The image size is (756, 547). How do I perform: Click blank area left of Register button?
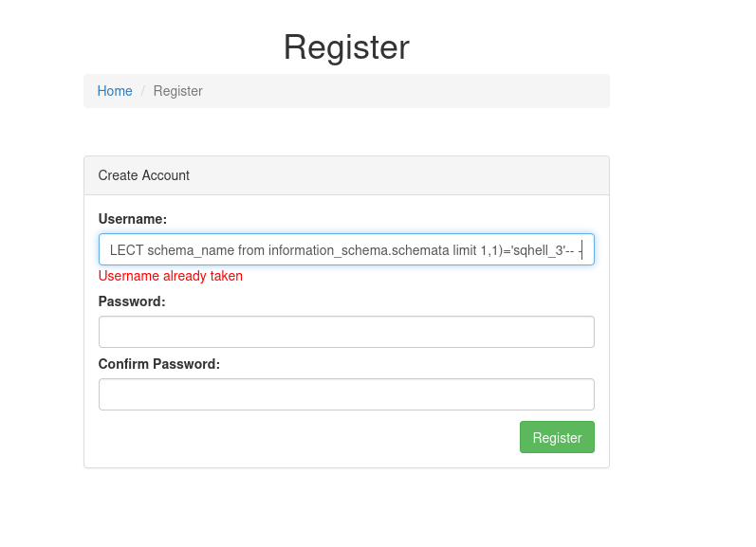click(x=304, y=437)
